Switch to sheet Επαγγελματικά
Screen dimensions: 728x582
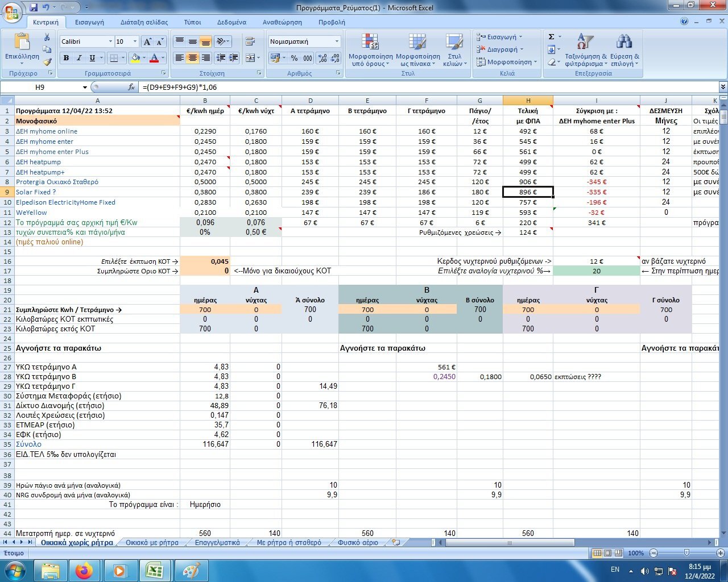tap(217, 543)
